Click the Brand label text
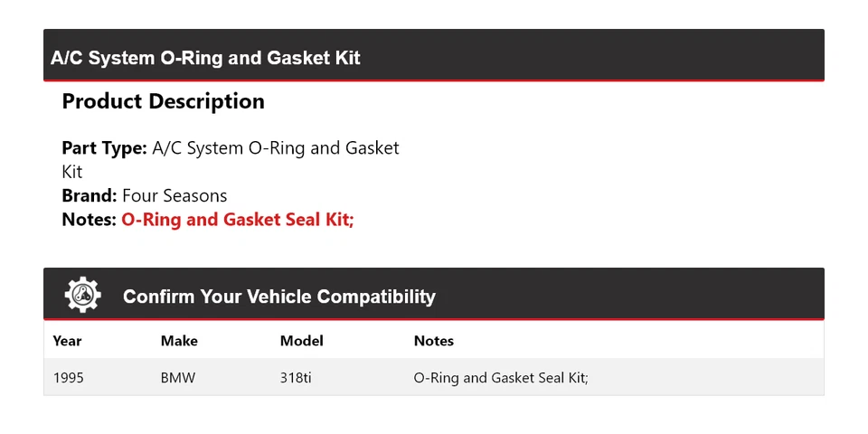The image size is (868, 434). pos(90,196)
